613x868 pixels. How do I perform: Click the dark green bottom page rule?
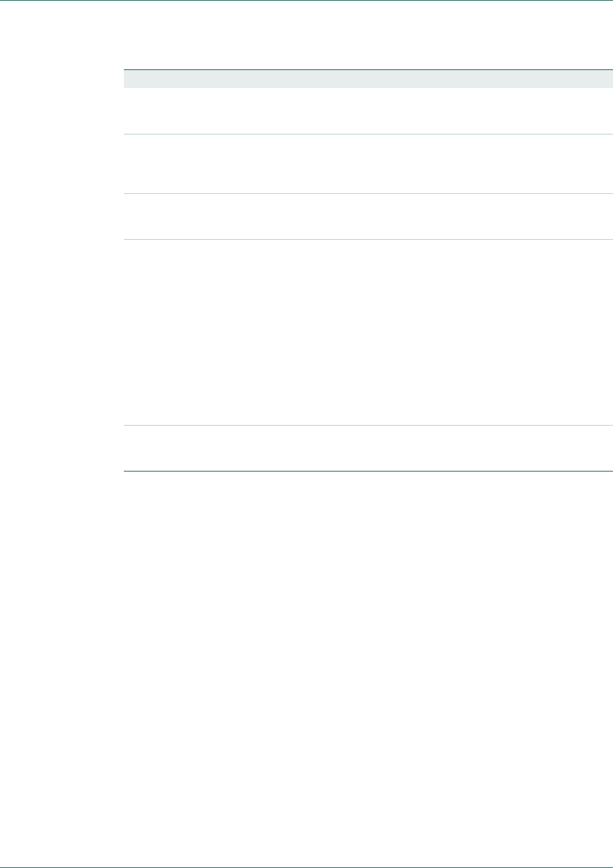pyautogui.click(x=306, y=867)
